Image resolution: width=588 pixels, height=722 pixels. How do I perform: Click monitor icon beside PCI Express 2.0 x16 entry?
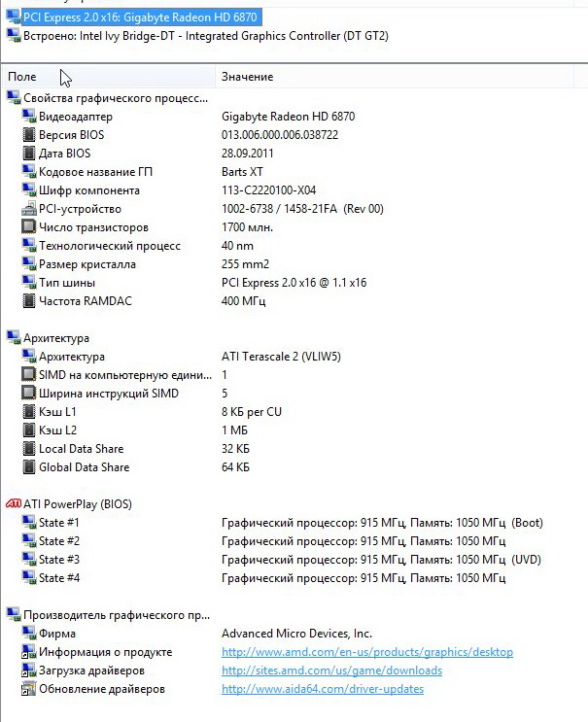tap(14, 17)
